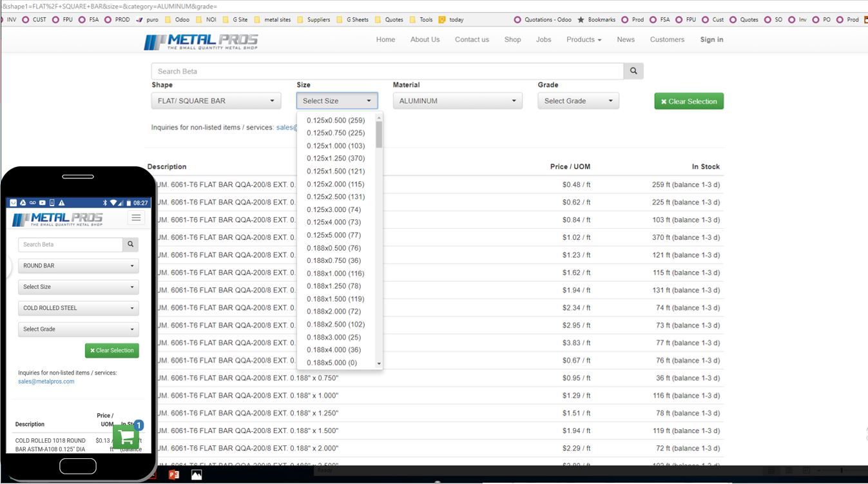Open Select Size dropdown on phone mockup
Viewport: 868px width, 484px height.
tap(79, 287)
